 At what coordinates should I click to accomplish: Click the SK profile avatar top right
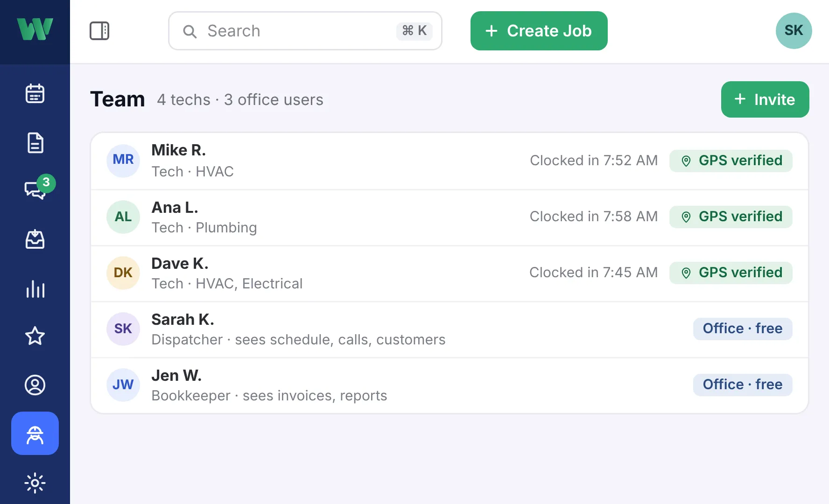(794, 31)
